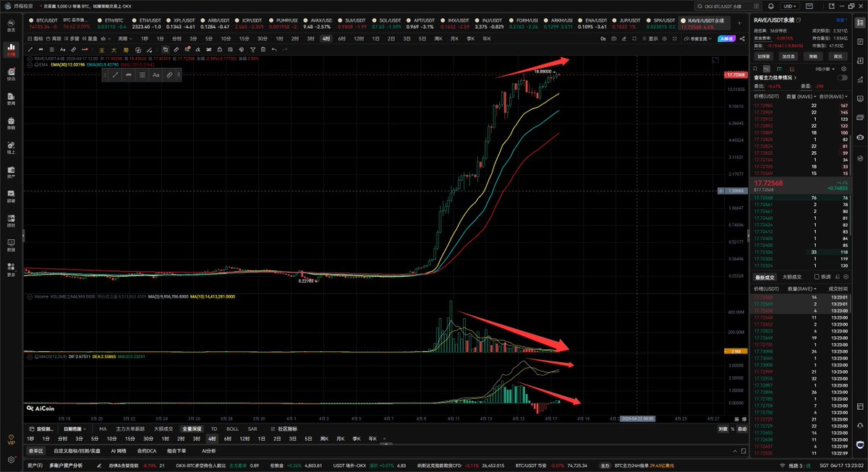Click the 17.72568 current price label
The image size is (868, 472).
coord(735,74)
